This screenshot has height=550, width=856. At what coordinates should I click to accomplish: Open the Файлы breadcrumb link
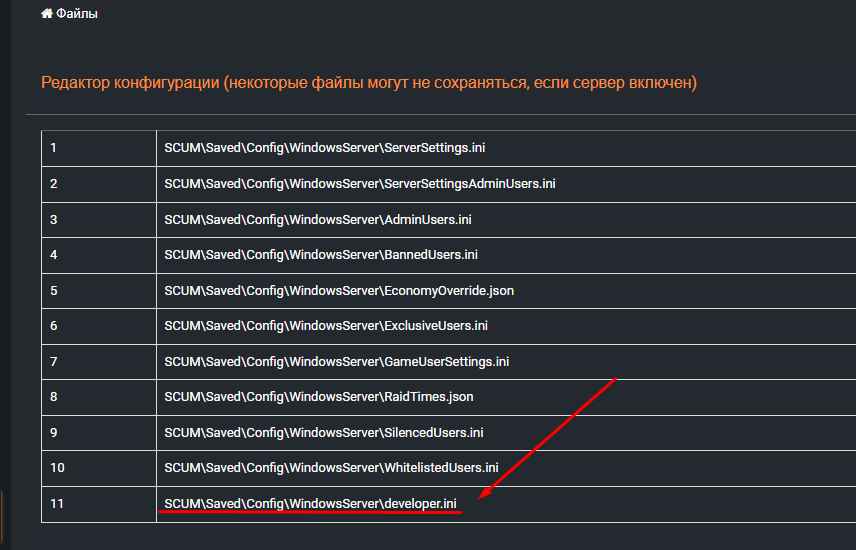77,14
